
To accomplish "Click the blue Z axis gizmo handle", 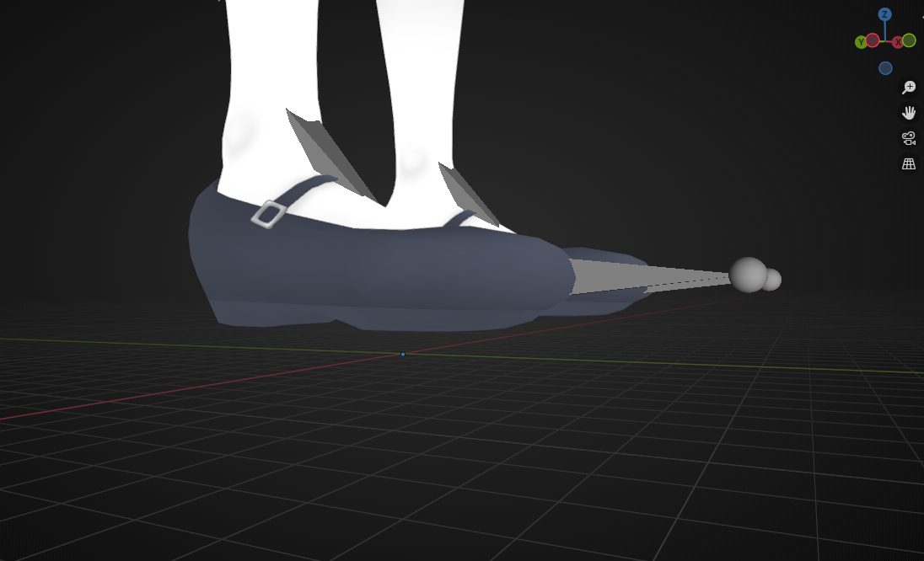I will tap(884, 14).
